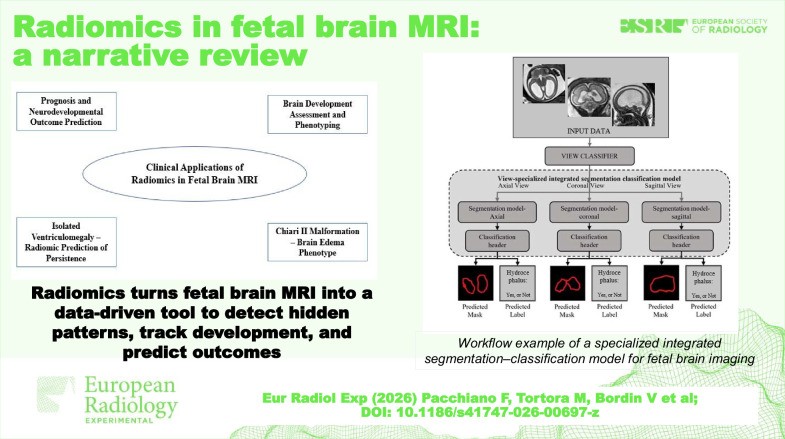
Task: Select the 'Prognosis and Neurodevelopmental Outcome Prediction' box
Action: coord(66,111)
